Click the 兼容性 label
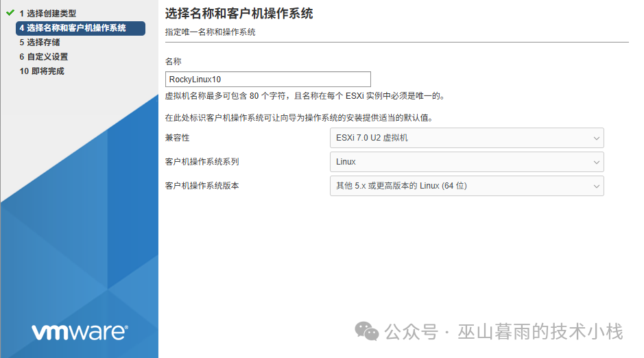 pos(178,138)
